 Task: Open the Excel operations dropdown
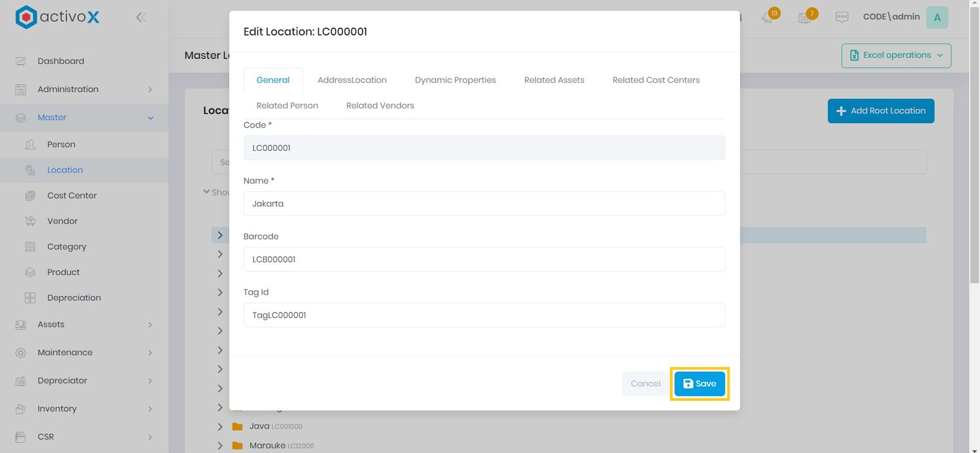point(896,56)
